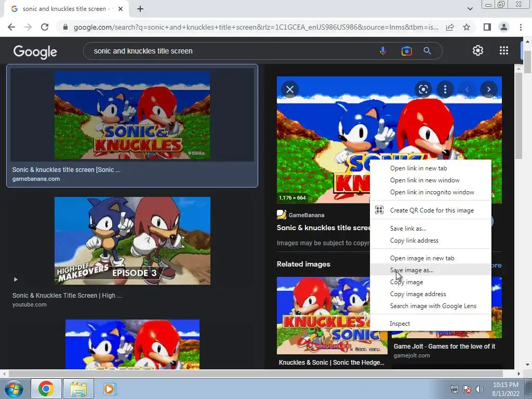
Task: Open the Knuckles & Sonic related image
Action: click(x=323, y=315)
